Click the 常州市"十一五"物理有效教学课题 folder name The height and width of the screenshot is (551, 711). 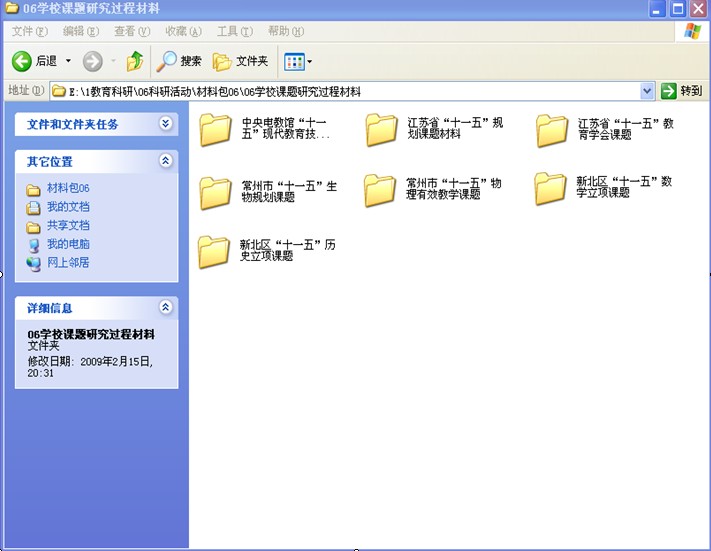[x=453, y=189]
